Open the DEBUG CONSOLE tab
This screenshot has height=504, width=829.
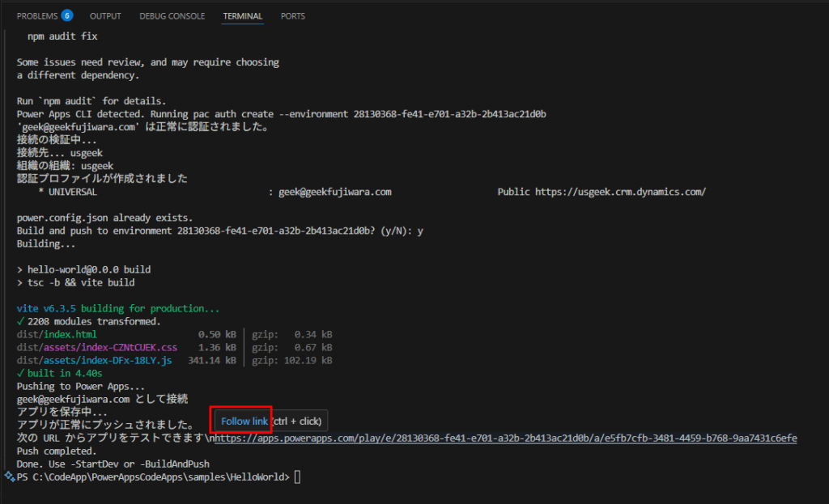[172, 16]
